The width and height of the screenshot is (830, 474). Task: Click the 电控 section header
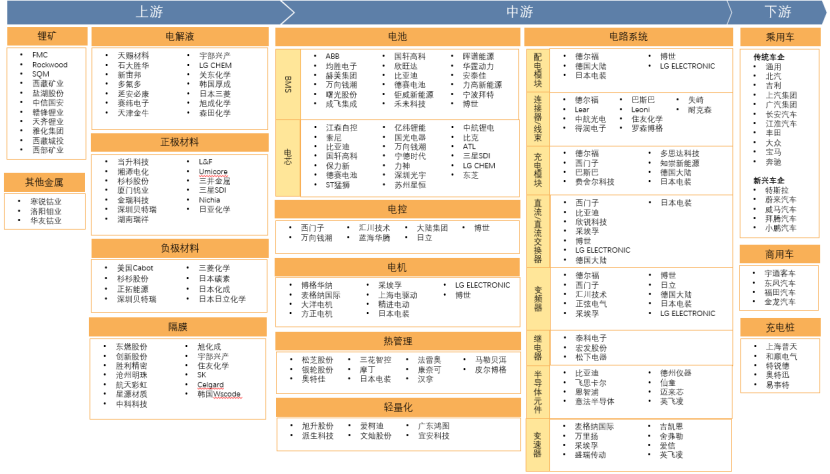pos(397,209)
